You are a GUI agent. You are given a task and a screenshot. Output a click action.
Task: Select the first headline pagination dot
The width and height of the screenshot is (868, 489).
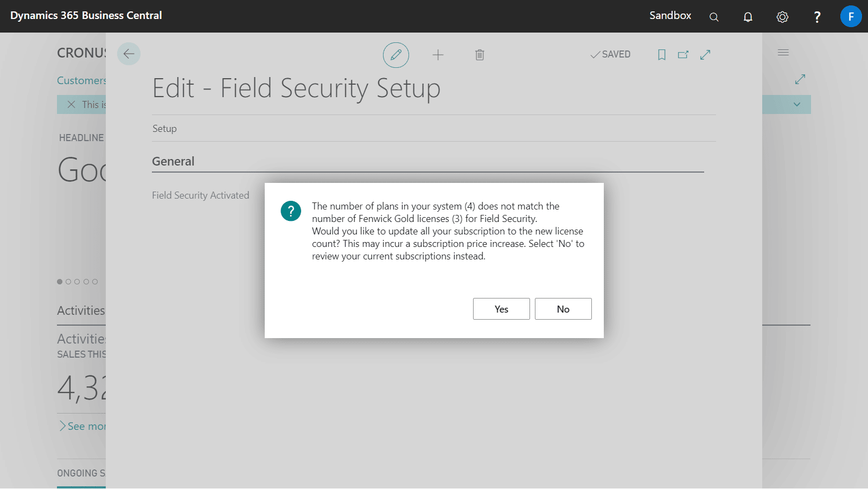click(60, 282)
